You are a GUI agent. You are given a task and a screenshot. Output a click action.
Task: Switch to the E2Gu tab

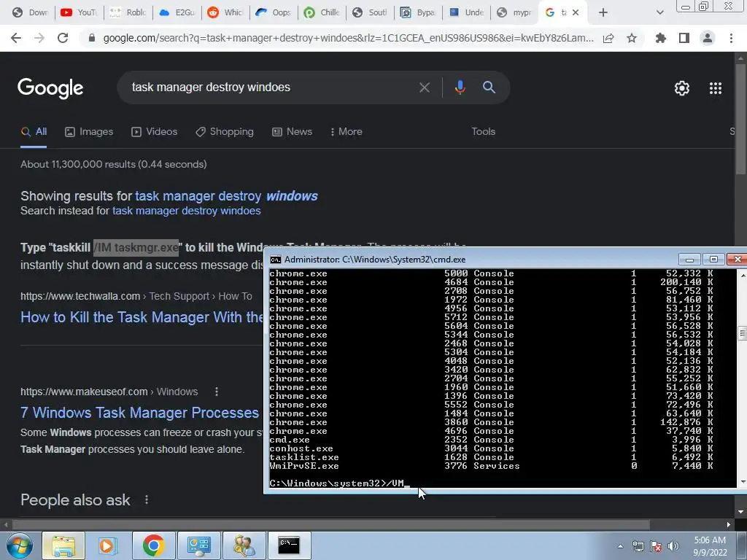pos(177,12)
